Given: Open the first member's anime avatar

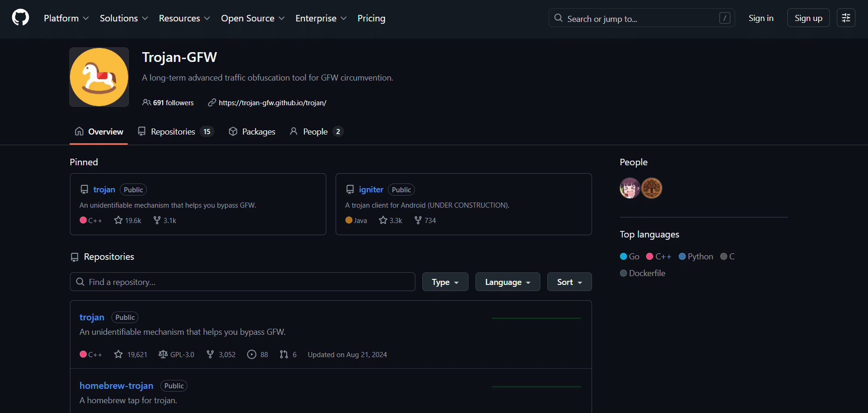Looking at the screenshot, I should click(630, 188).
